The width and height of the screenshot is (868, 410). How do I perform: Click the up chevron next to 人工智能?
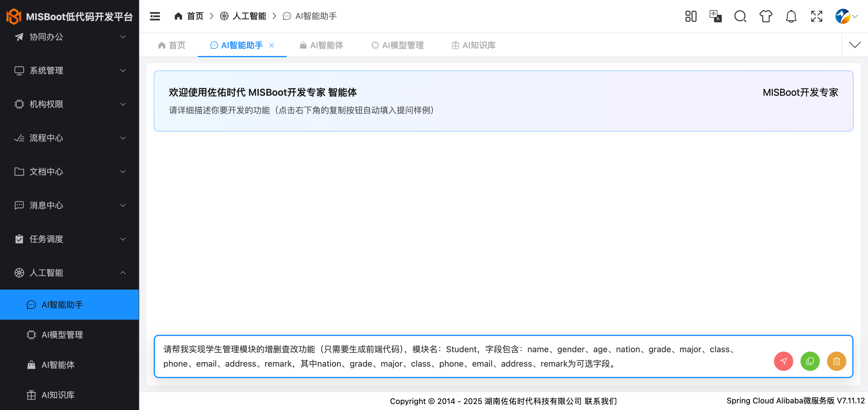[x=123, y=272]
